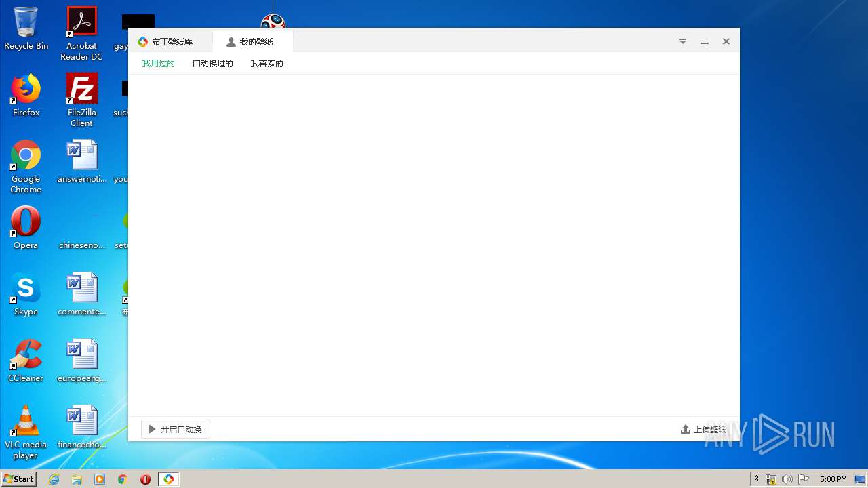This screenshot has width=868, height=488.
Task: Open Windows Media Player in taskbar
Action: coord(100,479)
